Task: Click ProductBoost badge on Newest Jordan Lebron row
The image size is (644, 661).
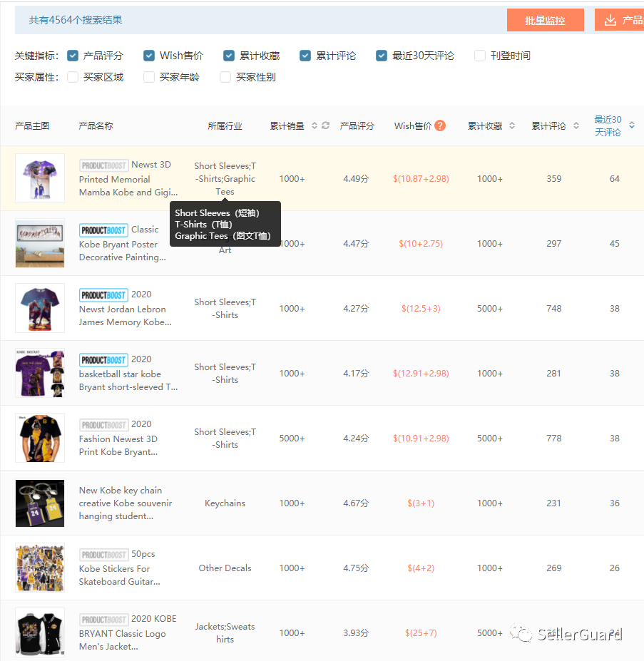Action: [x=103, y=295]
